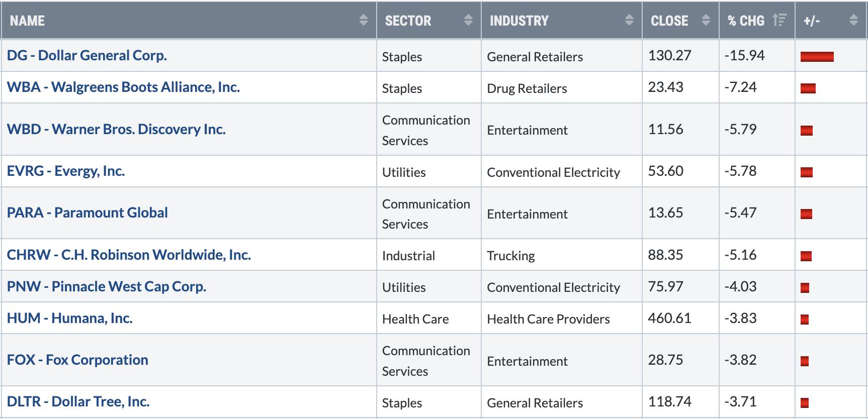Open DG - Dollar General Corp. link
868x419 pixels.
click(87, 55)
